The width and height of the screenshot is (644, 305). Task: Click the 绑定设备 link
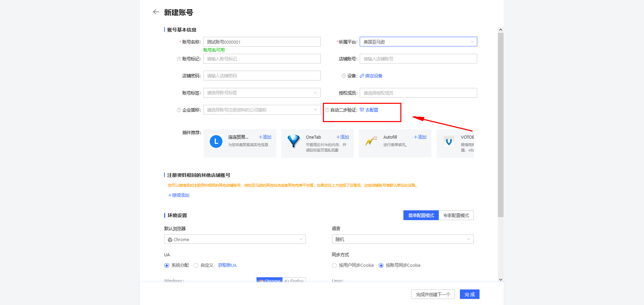(373, 76)
